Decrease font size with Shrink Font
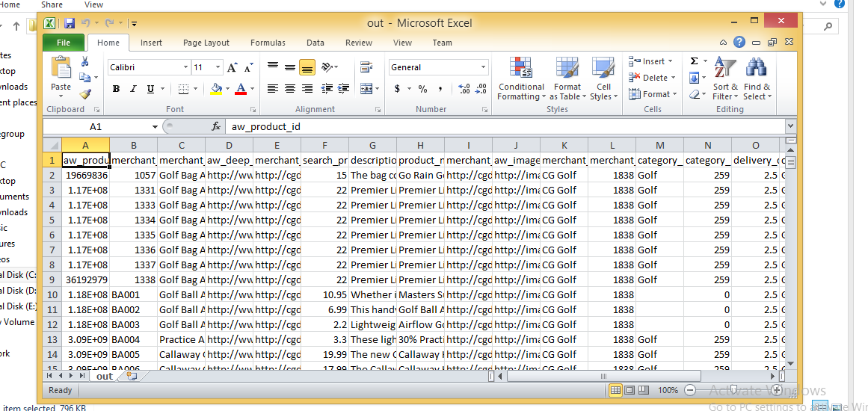The width and height of the screenshot is (868, 411). pos(248,67)
